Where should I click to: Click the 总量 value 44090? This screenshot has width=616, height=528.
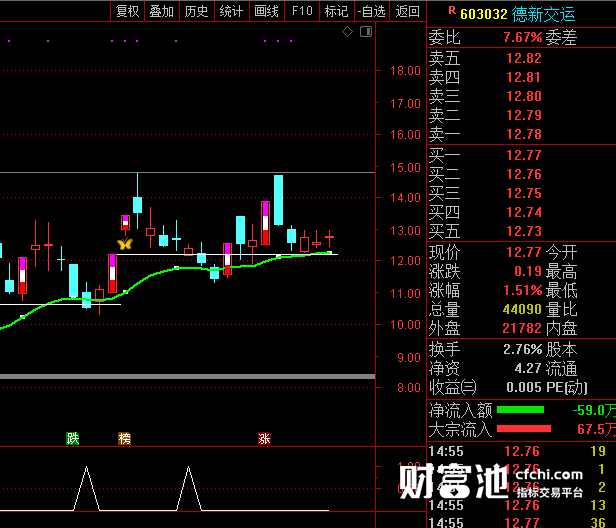tap(522, 309)
